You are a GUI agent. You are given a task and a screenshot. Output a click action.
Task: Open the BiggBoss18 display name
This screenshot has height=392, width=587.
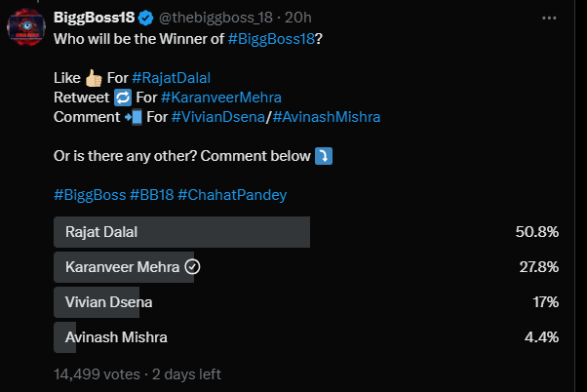click(x=97, y=17)
